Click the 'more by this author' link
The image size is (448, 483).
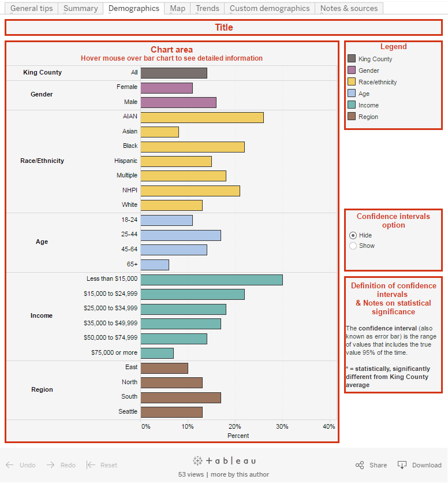click(x=240, y=475)
